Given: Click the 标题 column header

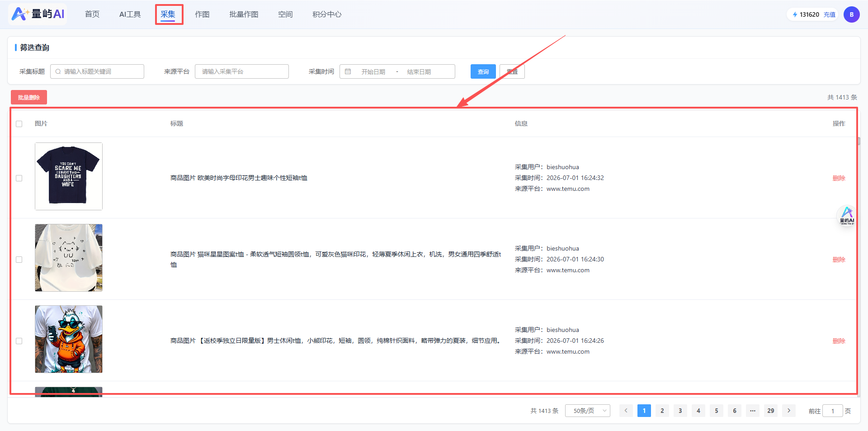Looking at the screenshot, I should click(177, 124).
